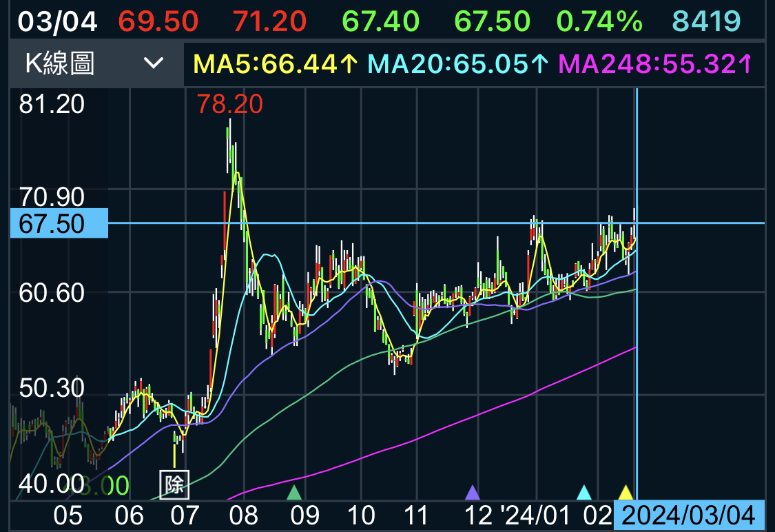Click the cyan triangle marker near 02

(583, 492)
